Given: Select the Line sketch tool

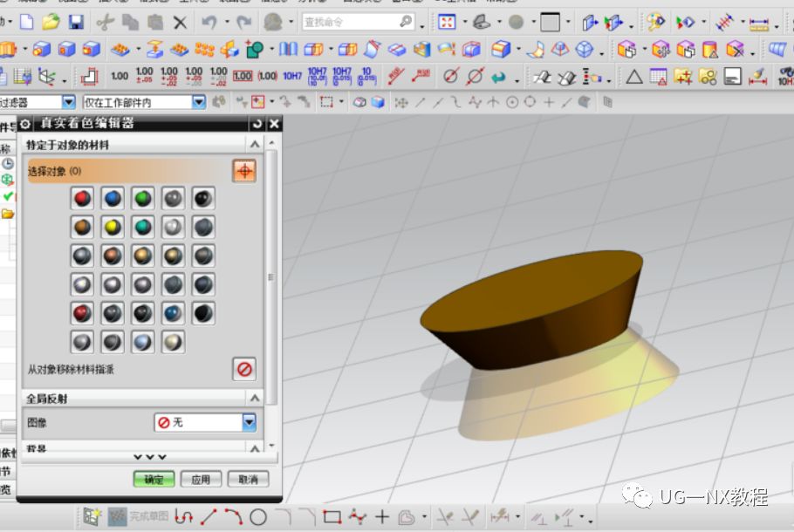Looking at the screenshot, I should click(209, 517).
